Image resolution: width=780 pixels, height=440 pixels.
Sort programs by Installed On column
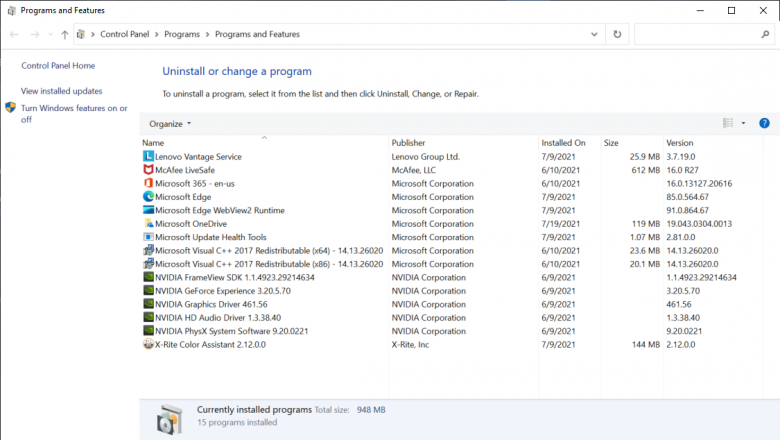[x=563, y=143]
